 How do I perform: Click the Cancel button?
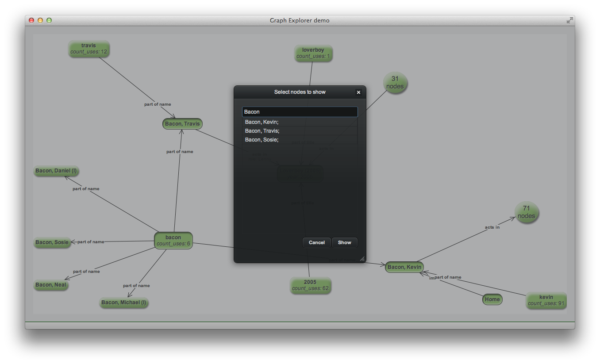(x=316, y=242)
